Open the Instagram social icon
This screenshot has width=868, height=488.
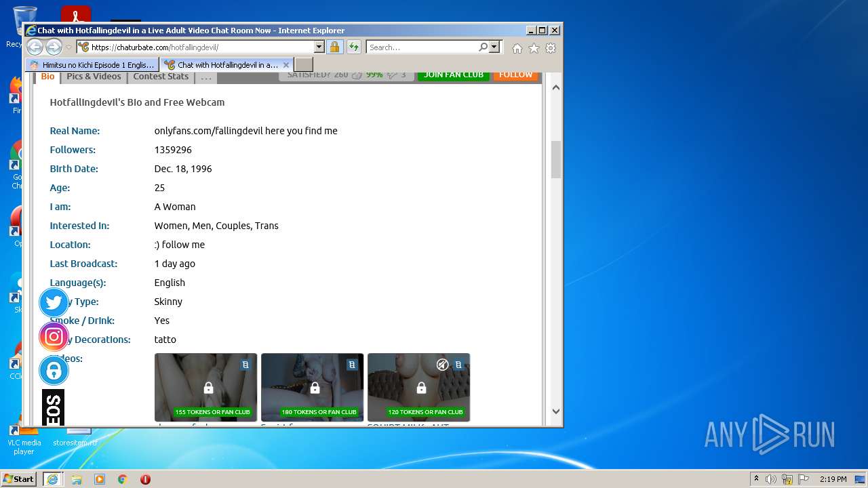[54, 337]
